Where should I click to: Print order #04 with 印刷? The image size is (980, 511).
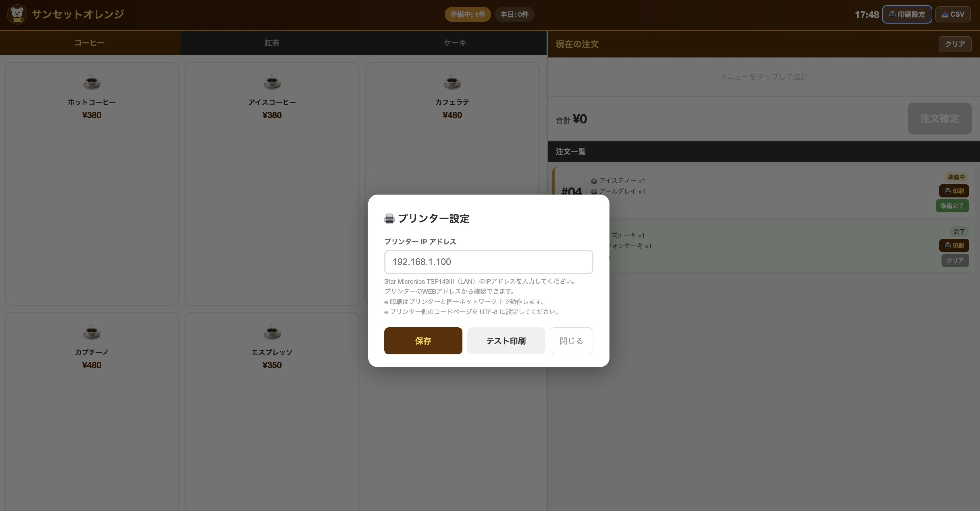954,191
